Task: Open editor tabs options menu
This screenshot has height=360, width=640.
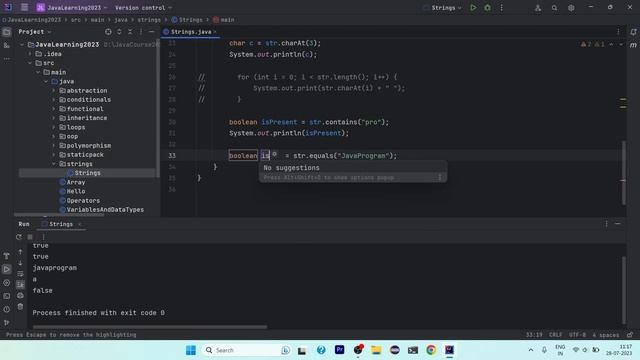Action: coord(618,31)
